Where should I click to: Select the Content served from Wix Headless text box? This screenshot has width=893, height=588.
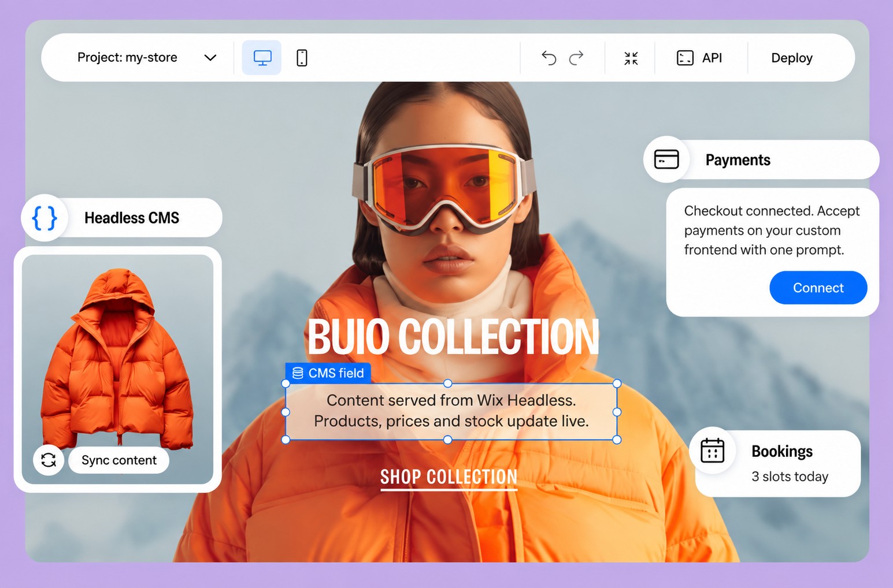pos(451,411)
